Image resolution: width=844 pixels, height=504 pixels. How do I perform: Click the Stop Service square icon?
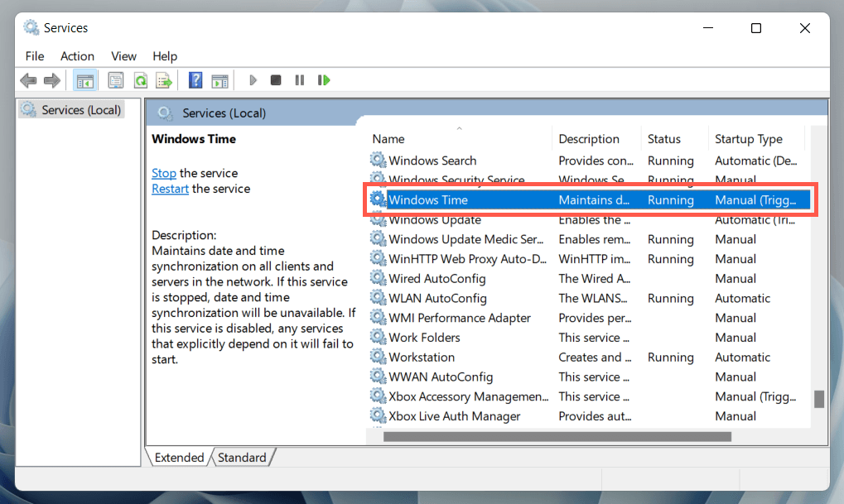276,80
